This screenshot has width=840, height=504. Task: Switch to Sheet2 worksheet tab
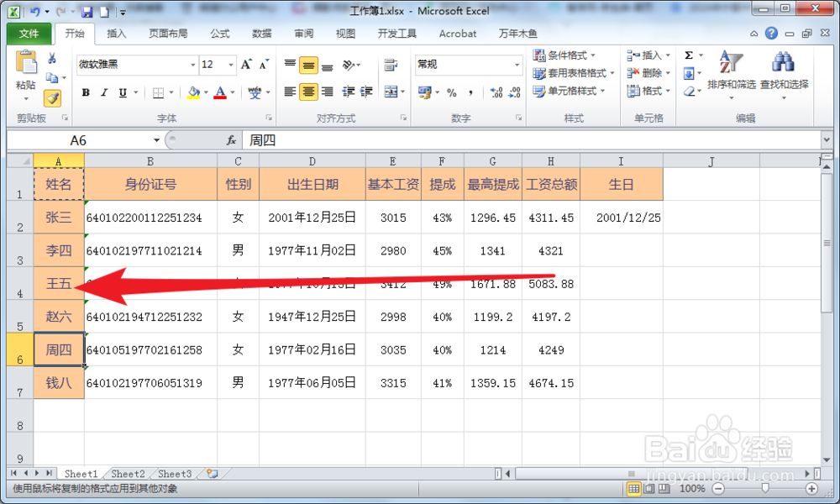128,474
